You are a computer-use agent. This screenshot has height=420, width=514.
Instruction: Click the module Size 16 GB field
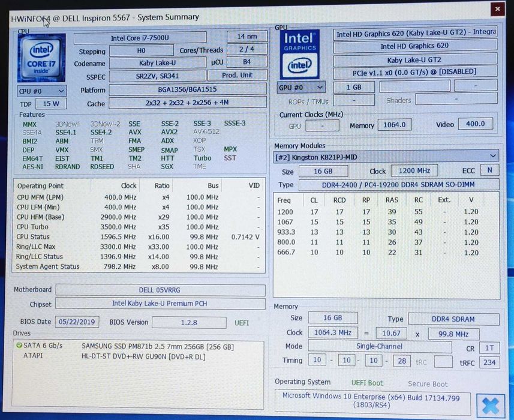(x=323, y=171)
